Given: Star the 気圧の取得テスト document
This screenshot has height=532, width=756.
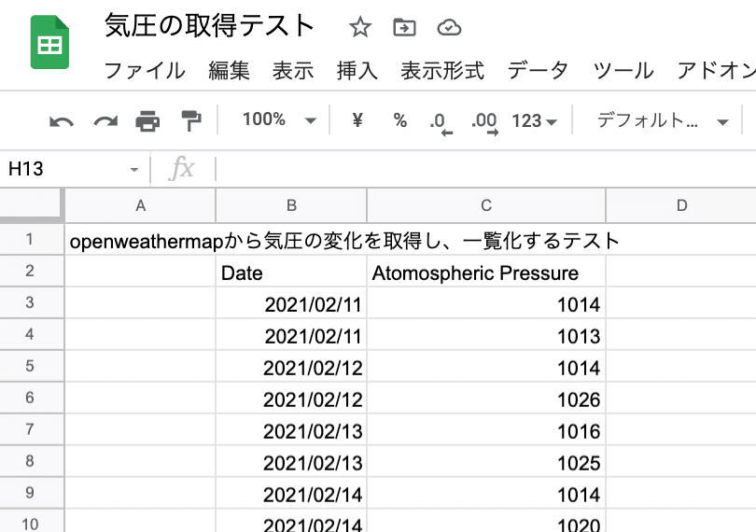Looking at the screenshot, I should pyautogui.click(x=360, y=27).
